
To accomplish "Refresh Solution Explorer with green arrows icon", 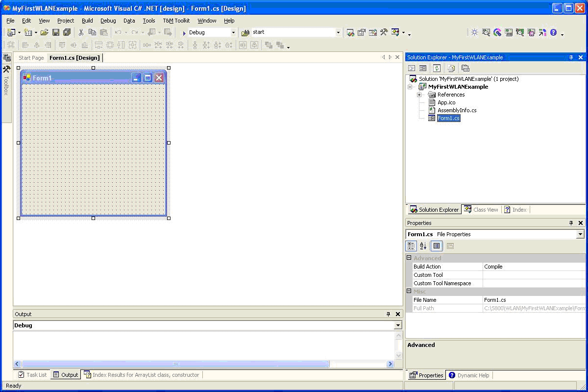I will pyautogui.click(x=437, y=68).
